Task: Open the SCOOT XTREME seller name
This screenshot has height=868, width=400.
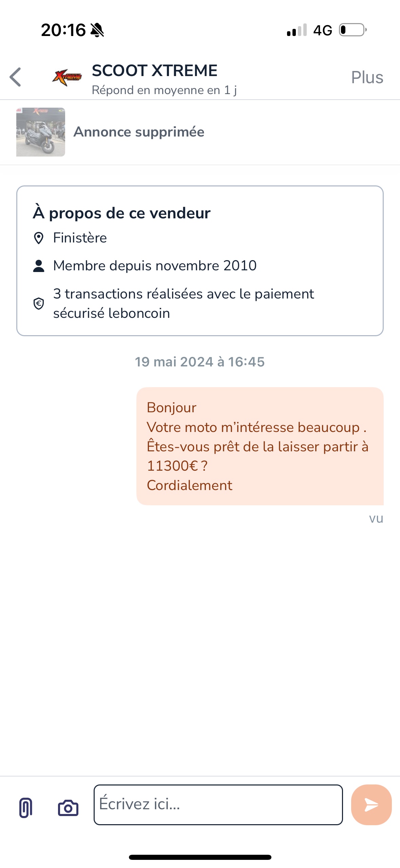Action: click(x=155, y=71)
